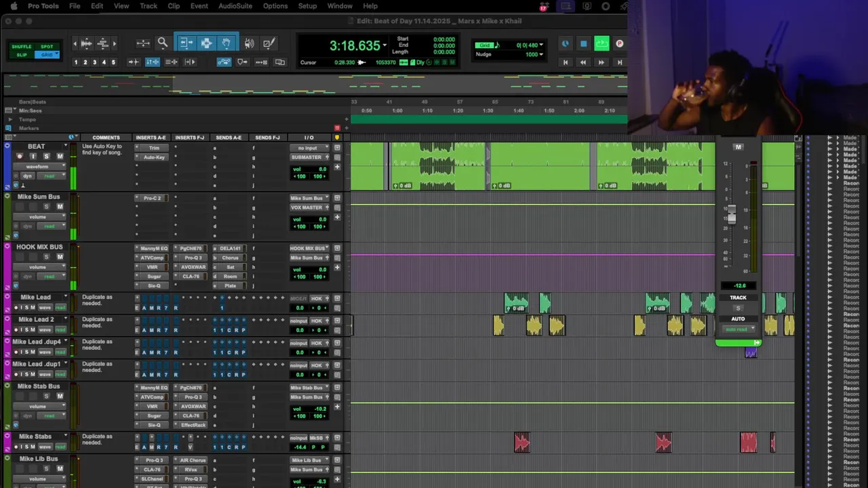Viewport: 868px width, 488px height.
Task: Enable record arm on BEAT track
Action: click(x=19, y=157)
